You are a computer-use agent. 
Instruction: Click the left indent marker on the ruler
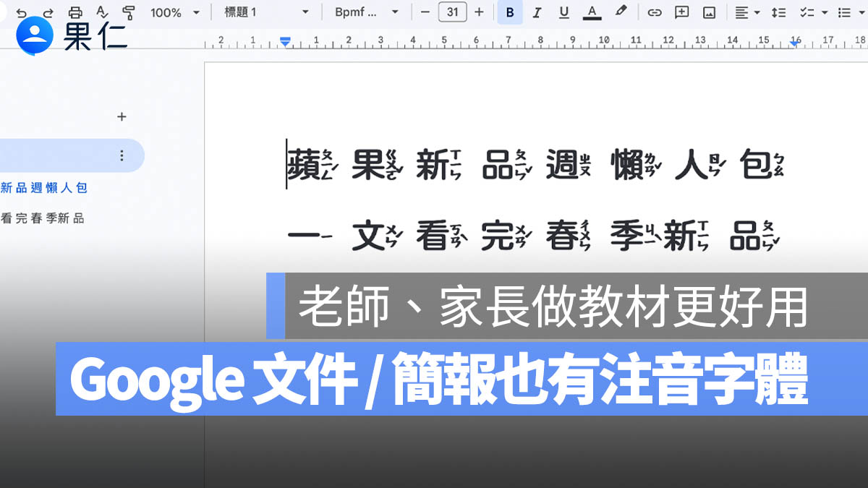(285, 43)
